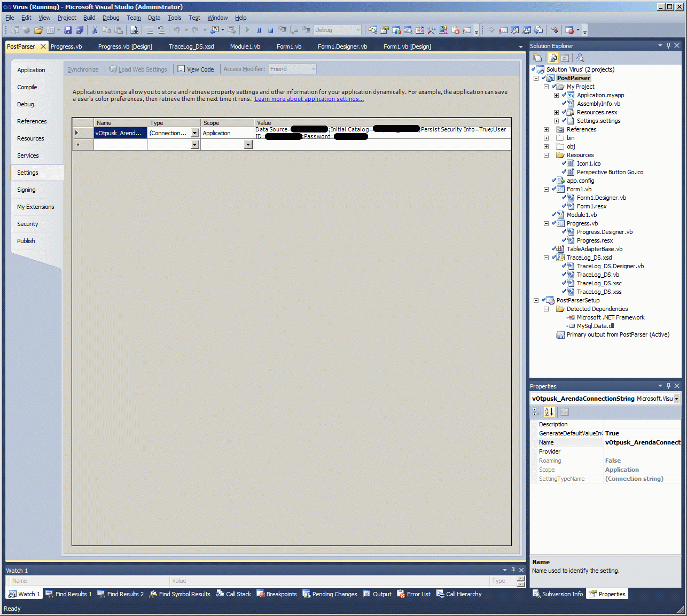Click the View Code button

coord(196,69)
